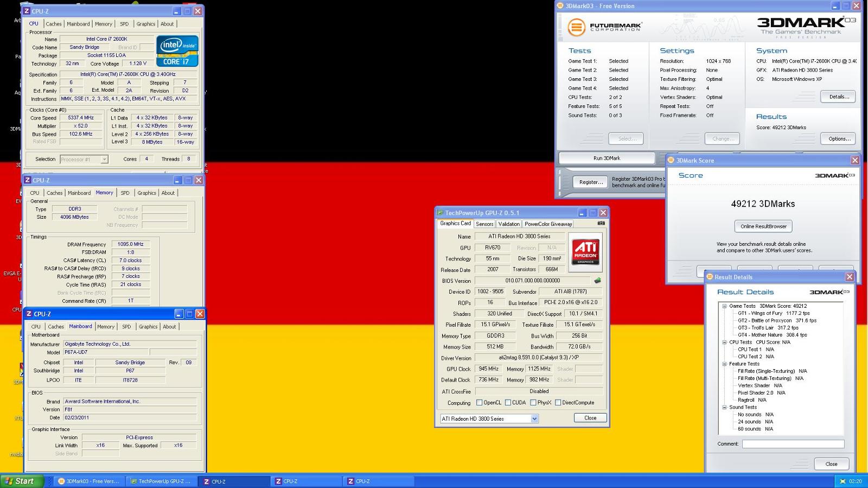Viewport: 868px width, 488px height.
Task: Enable the CUDA checkbox in GPU-Z
Action: coord(508,403)
